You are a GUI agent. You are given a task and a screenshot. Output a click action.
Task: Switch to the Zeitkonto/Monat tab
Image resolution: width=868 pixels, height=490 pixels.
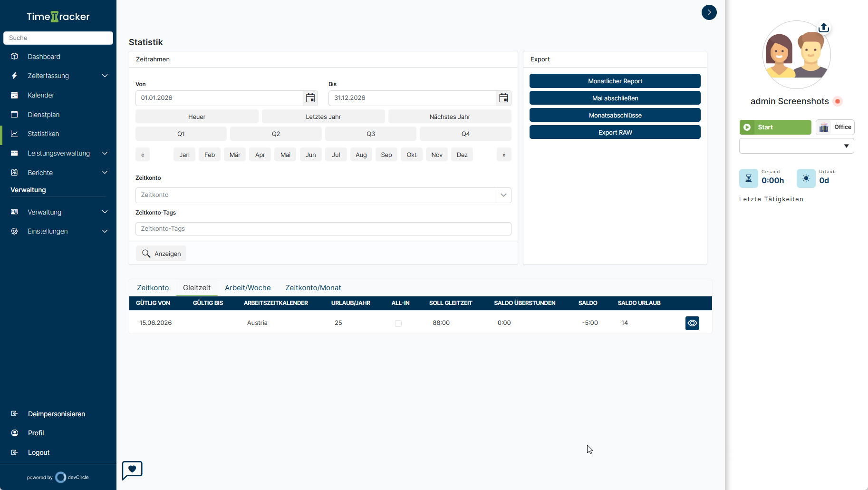[x=313, y=288]
